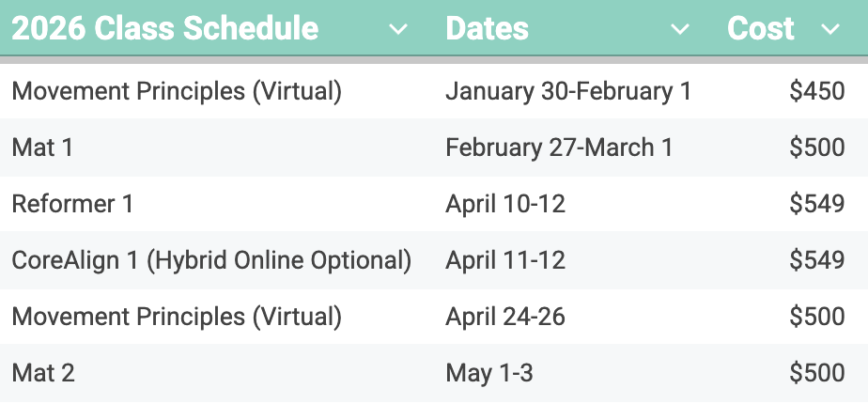The width and height of the screenshot is (868, 404).
Task: Click the 2026 Class Schedule header text
Action: (x=165, y=28)
